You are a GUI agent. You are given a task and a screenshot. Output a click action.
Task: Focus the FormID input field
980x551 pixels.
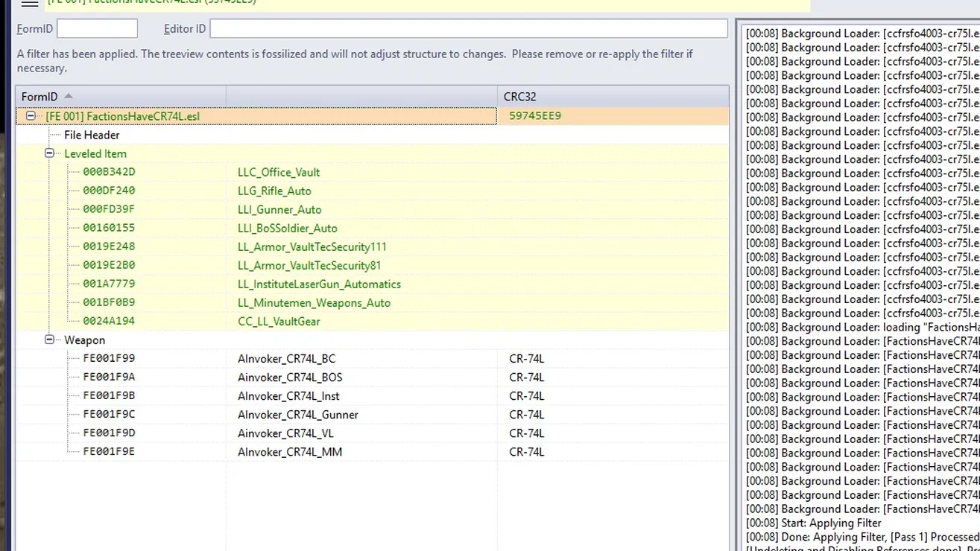(x=98, y=29)
